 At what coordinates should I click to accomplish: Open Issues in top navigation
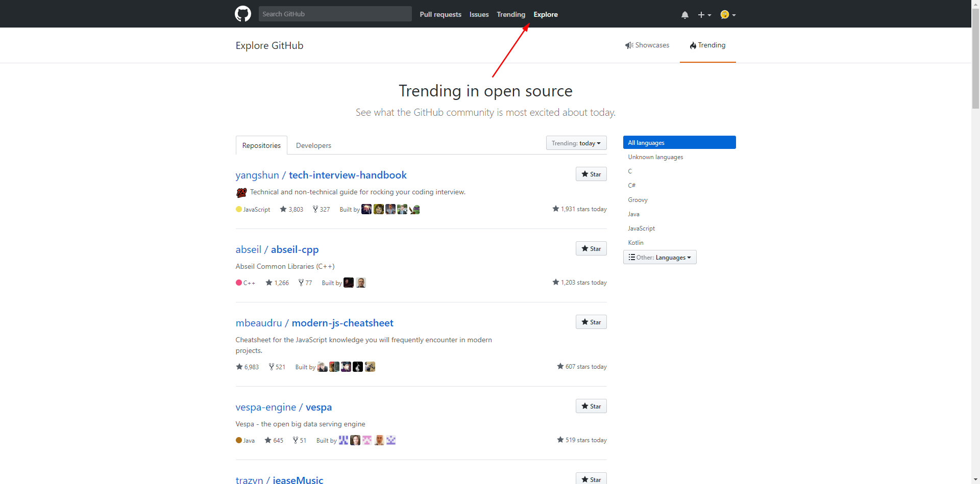479,14
